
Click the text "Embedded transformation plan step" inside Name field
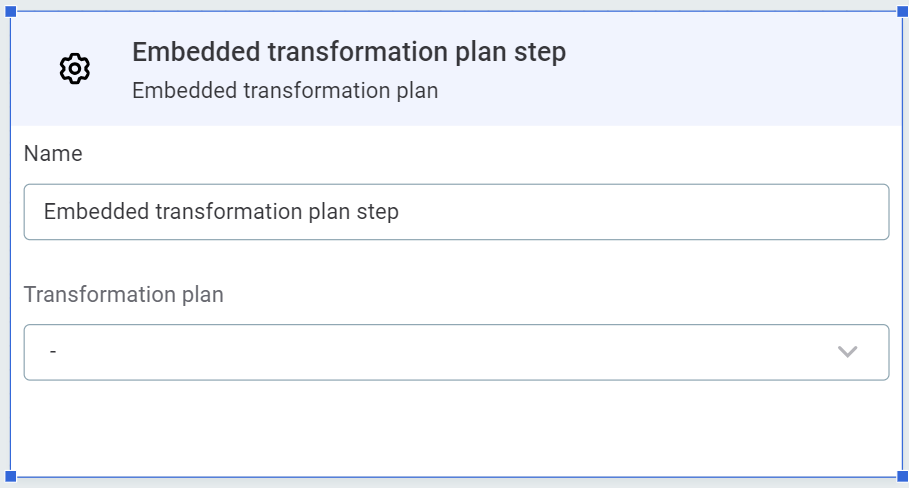click(221, 212)
